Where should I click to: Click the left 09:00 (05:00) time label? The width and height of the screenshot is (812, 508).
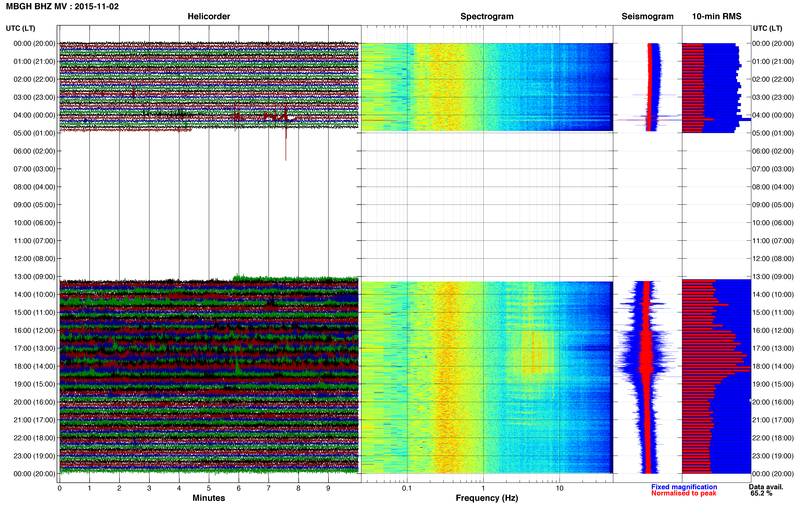click(x=34, y=205)
